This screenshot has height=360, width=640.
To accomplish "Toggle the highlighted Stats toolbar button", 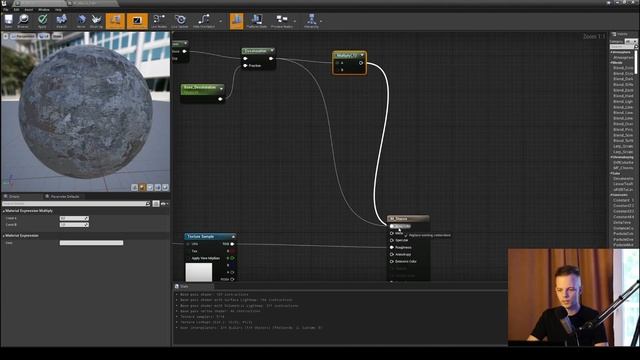I will tap(236, 21).
